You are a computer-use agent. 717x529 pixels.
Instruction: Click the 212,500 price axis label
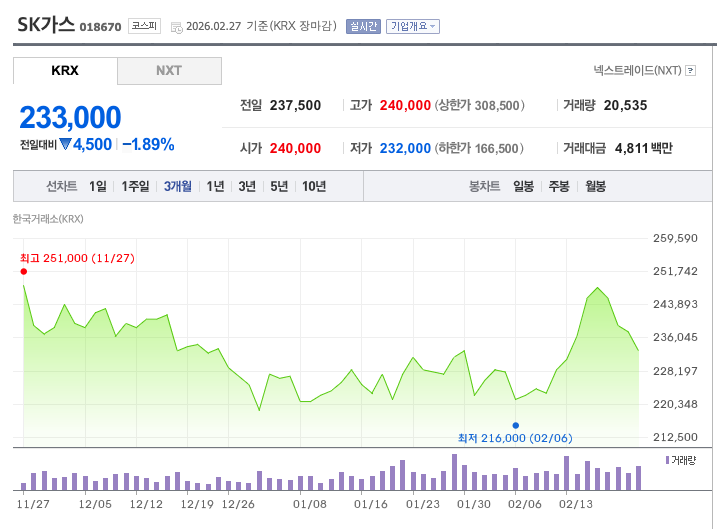pos(675,437)
